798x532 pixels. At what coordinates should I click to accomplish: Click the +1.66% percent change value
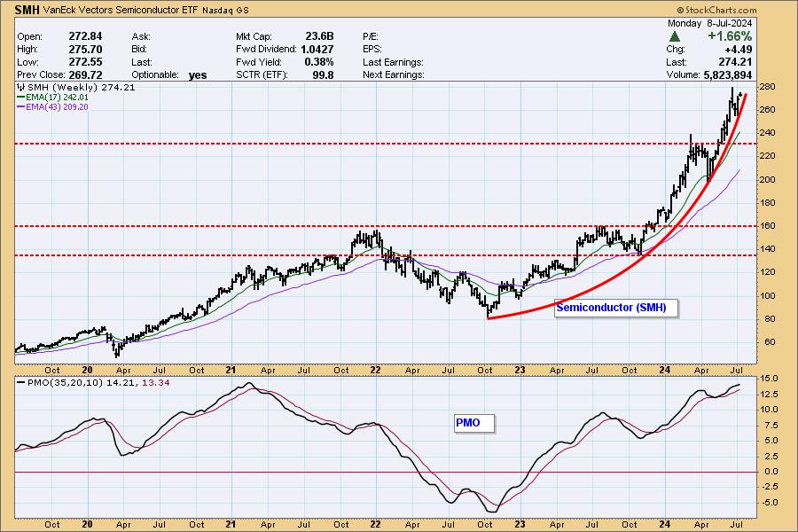(x=730, y=36)
